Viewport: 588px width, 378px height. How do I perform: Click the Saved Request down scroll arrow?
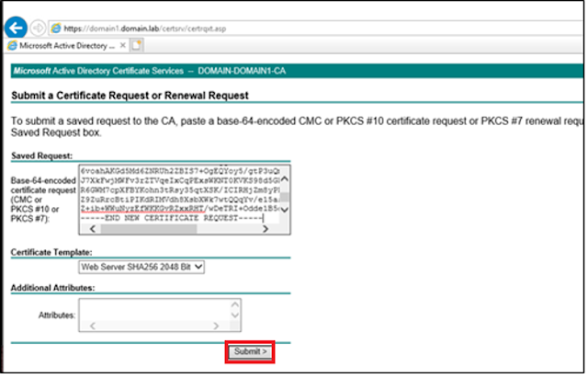(x=285, y=210)
